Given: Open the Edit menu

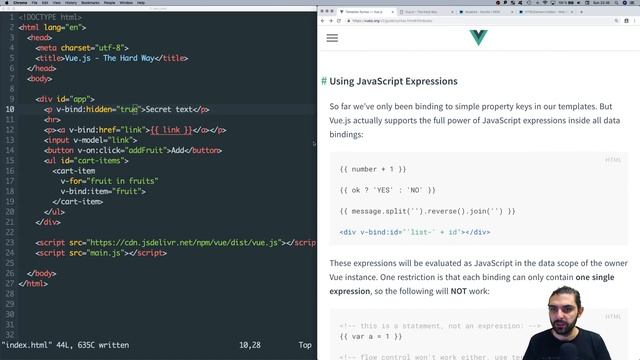Looking at the screenshot, I should click(x=45, y=2).
